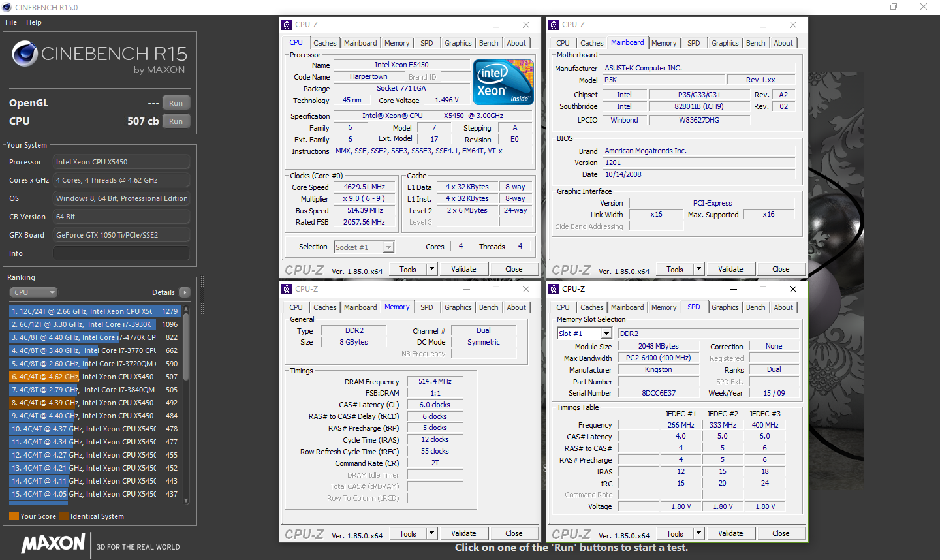Click CPU-Z icon in Mainboard window title
Viewport: 940px width, 560px height.
[554, 25]
